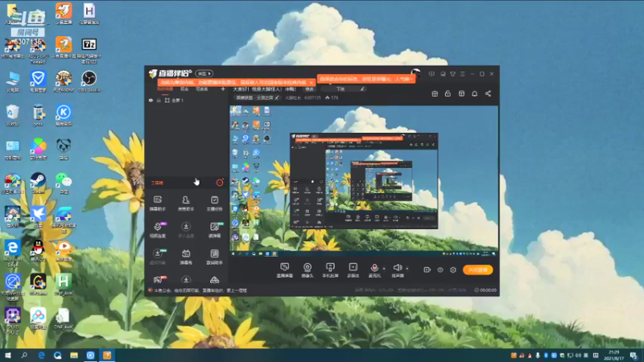Expand speaker options arrow
The height and width of the screenshot is (362, 644).
click(407, 269)
